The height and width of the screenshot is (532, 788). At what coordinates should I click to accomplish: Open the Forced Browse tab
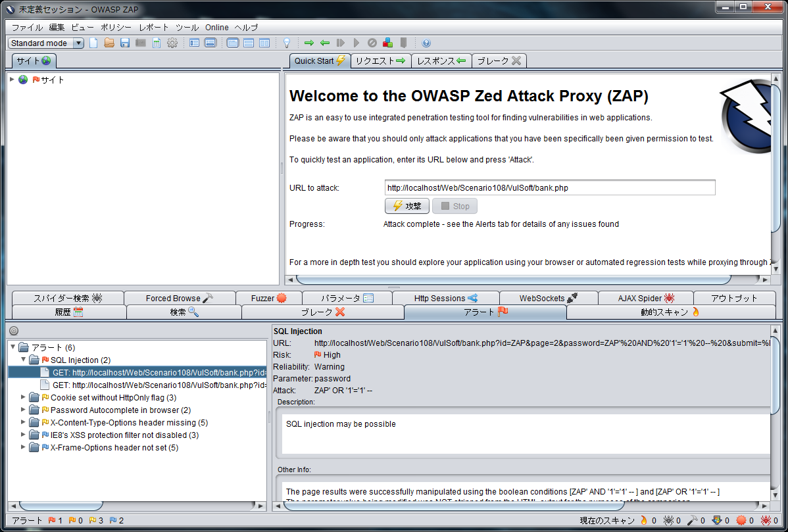pyautogui.click(x=180, y=298)
